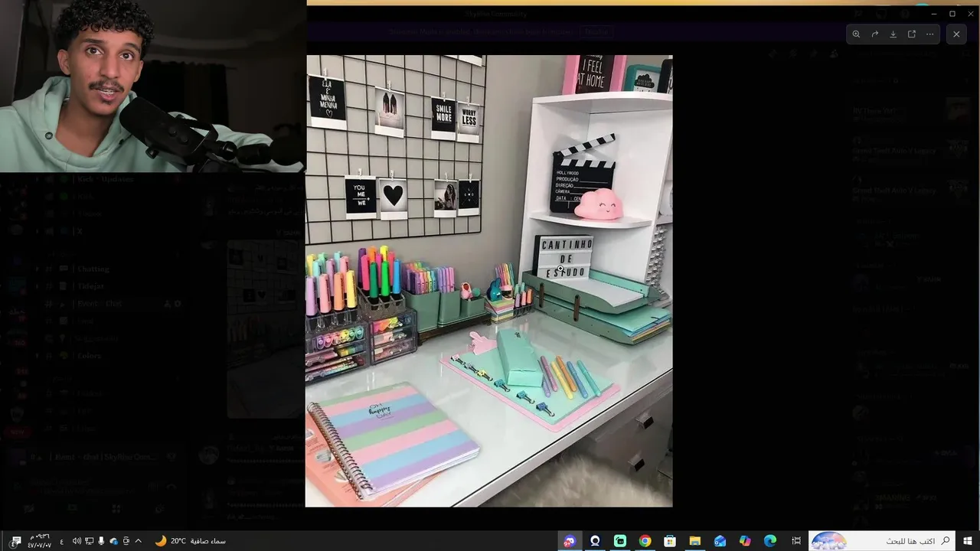980x551 pixels.
Task: Zoom into the image with magnifier icon
Action: [856, 34]
